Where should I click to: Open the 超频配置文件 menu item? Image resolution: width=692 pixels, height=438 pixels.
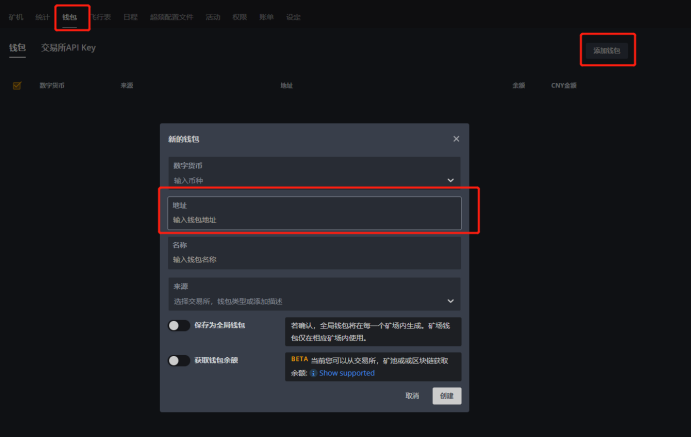pyautogui.click(x=172, y=17)
